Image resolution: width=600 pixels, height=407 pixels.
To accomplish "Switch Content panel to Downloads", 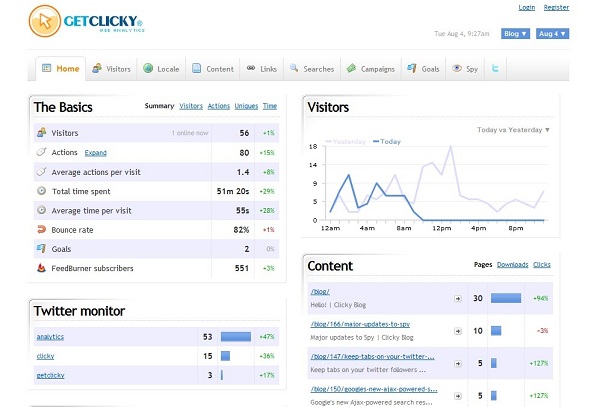I will pyautogui.click(x=512, y=264).
